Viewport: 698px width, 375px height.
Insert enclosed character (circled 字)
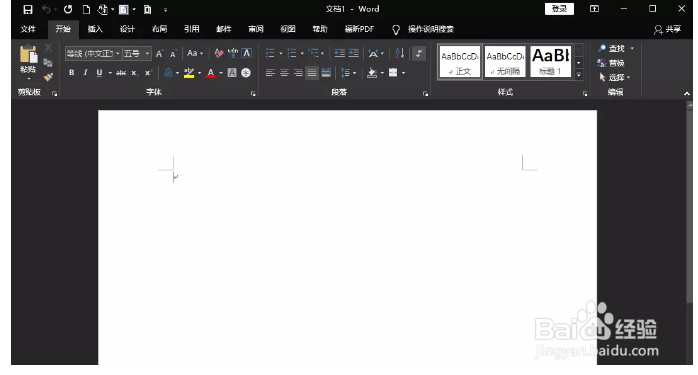pyautogui.click(x=246, y=73)
